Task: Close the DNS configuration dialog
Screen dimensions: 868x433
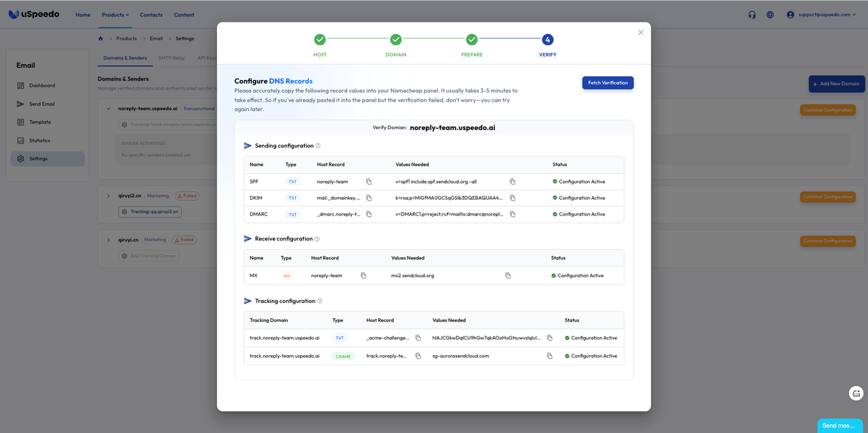Action: (641, 33)
